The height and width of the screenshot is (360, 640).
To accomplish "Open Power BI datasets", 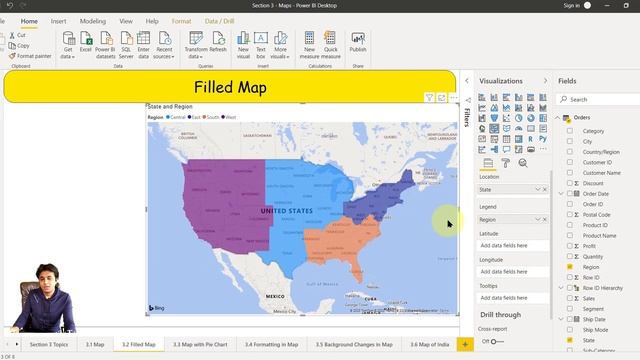I will 106,45.
